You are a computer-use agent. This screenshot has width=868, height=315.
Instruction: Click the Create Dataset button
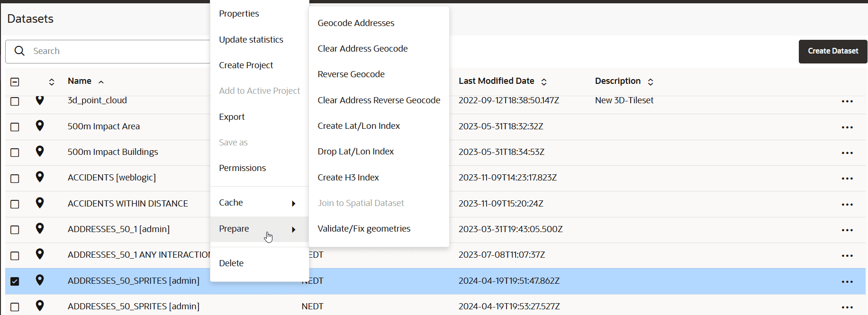coord(833,51)
